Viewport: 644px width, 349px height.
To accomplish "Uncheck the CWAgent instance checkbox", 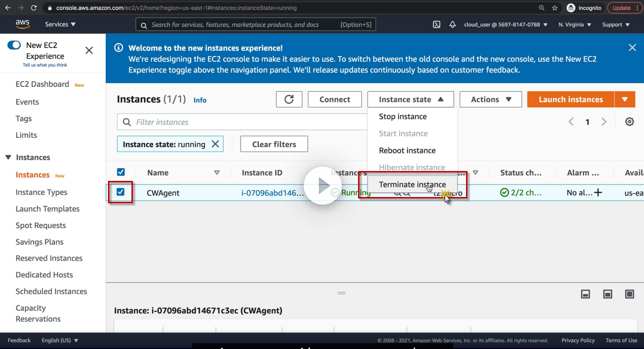I will point(120,192).
